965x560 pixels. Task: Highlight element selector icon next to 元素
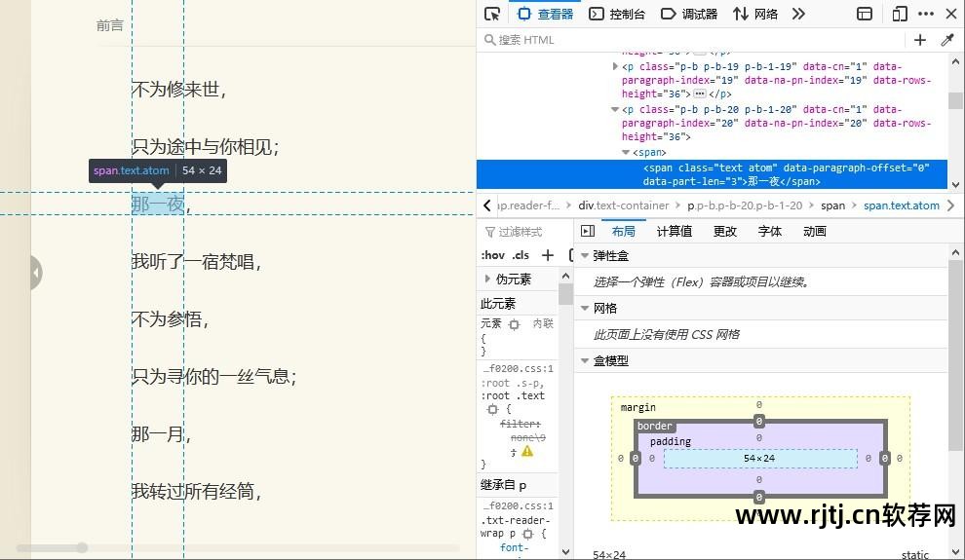tap(515, 324)
